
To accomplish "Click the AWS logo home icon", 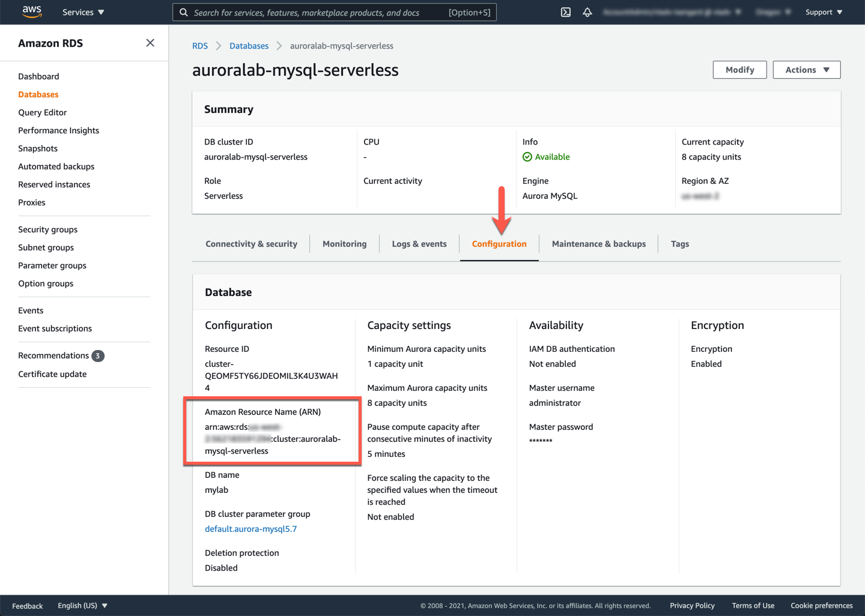I will (31, 12).
